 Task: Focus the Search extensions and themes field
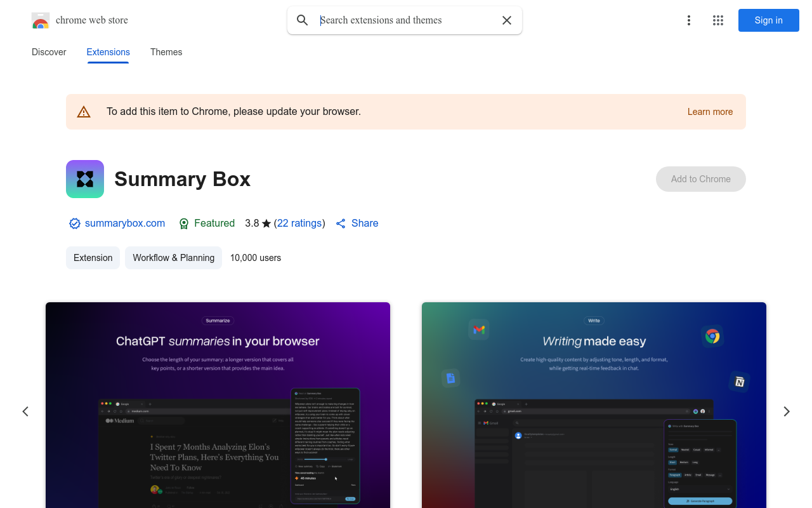(406, 20)
